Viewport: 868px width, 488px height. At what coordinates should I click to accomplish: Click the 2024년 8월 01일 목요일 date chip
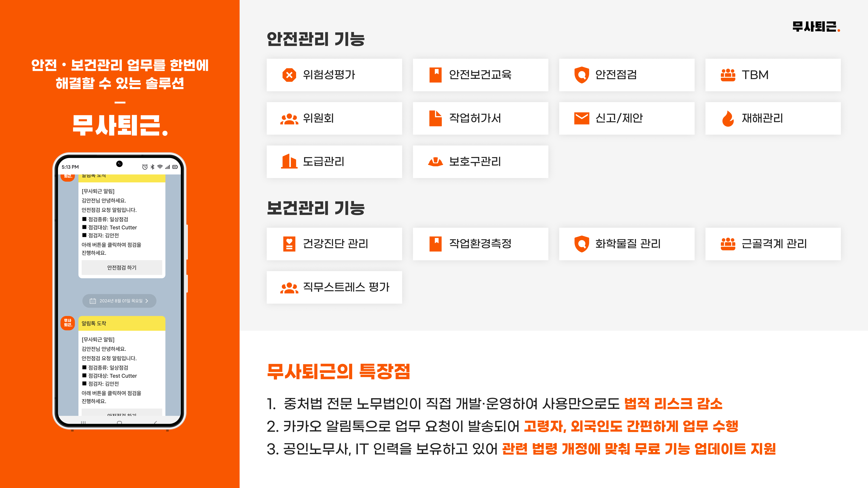[119, 301]
